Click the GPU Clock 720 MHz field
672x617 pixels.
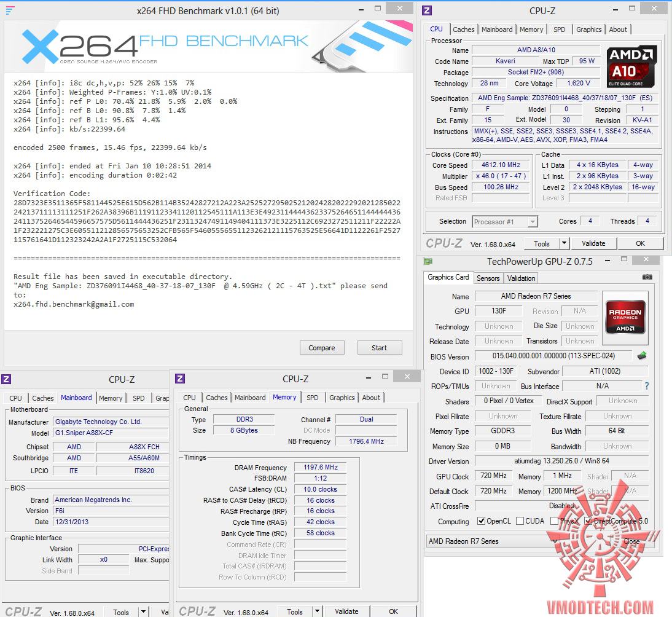point(493,476)
